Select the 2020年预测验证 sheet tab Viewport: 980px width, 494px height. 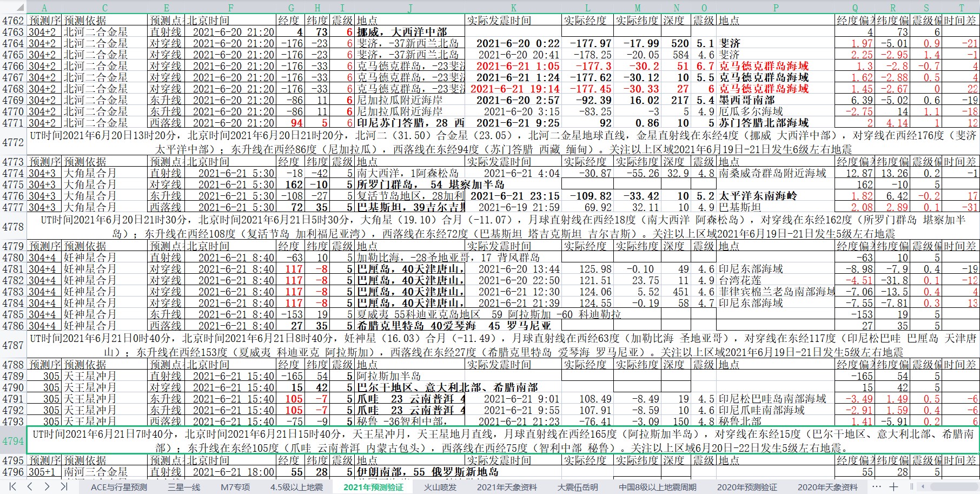(x=747, y=487)
